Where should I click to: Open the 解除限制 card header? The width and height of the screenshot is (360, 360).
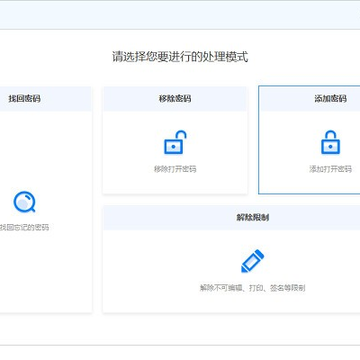click(232, 218)
